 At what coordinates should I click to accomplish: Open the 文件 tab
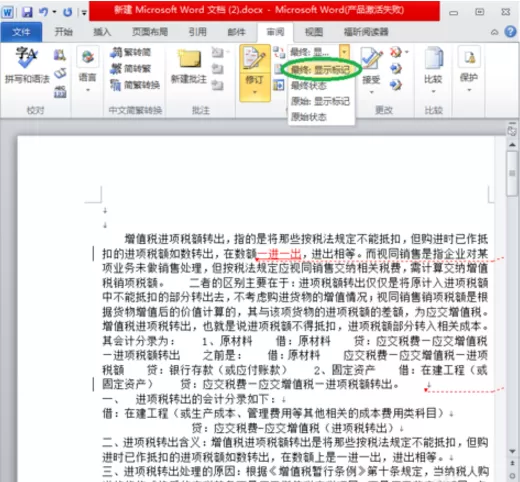pos(21,32)
